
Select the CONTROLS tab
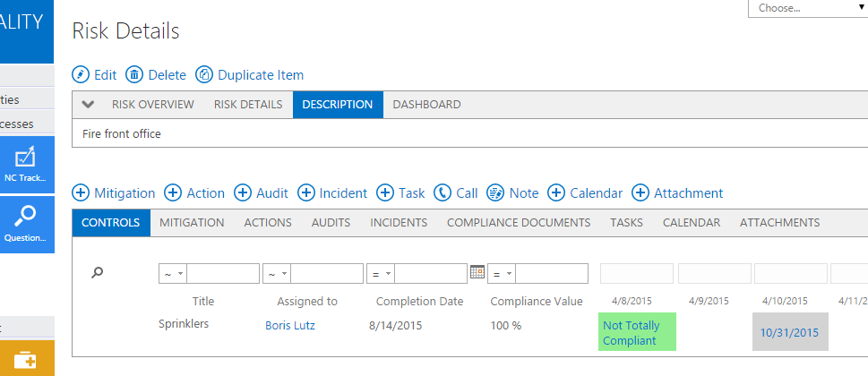(x=111, y=223)
